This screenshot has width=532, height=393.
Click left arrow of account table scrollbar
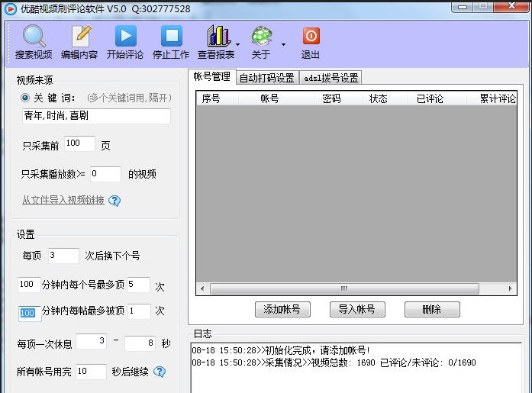point(202,289)
